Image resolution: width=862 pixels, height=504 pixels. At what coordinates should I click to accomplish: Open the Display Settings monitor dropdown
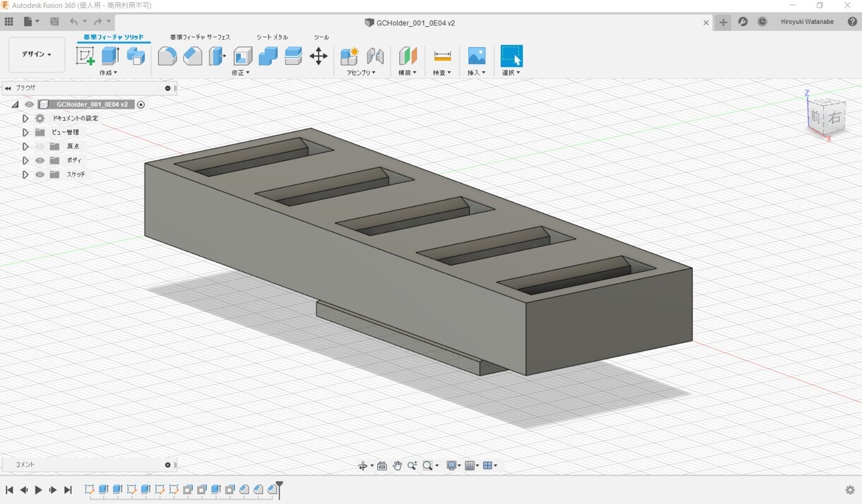454,465
